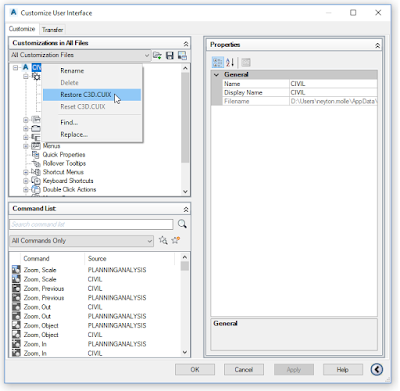Click the command list scroll down arrow
This screenshot has width=400, height=391.
click(x=185, y=352)
